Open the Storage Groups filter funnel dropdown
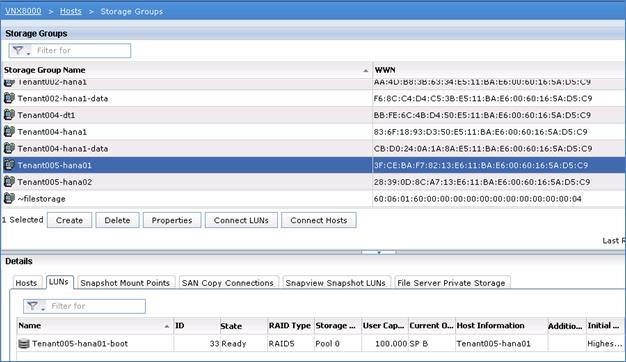The image size is (626, 362). tap(21, 51)
